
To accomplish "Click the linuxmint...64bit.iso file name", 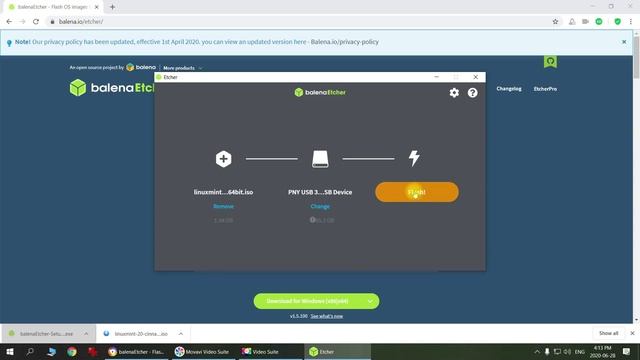I will (223, 192).
